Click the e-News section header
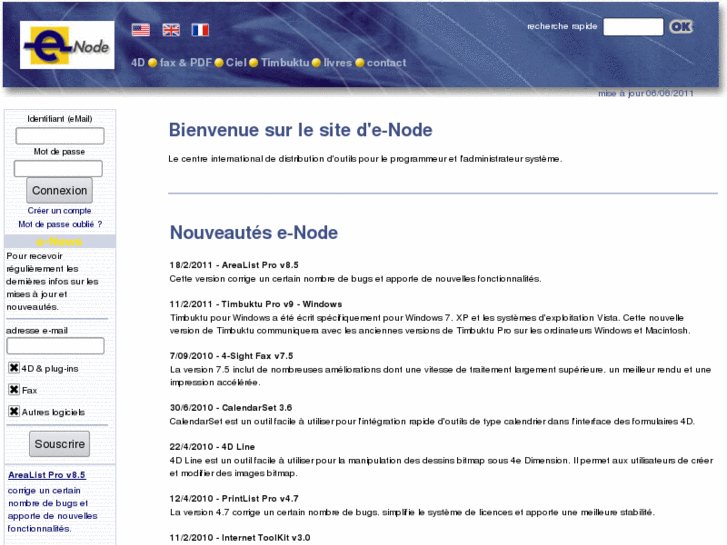Image resolution: width=727 pixels, height=545 pixels. point(59,242)
